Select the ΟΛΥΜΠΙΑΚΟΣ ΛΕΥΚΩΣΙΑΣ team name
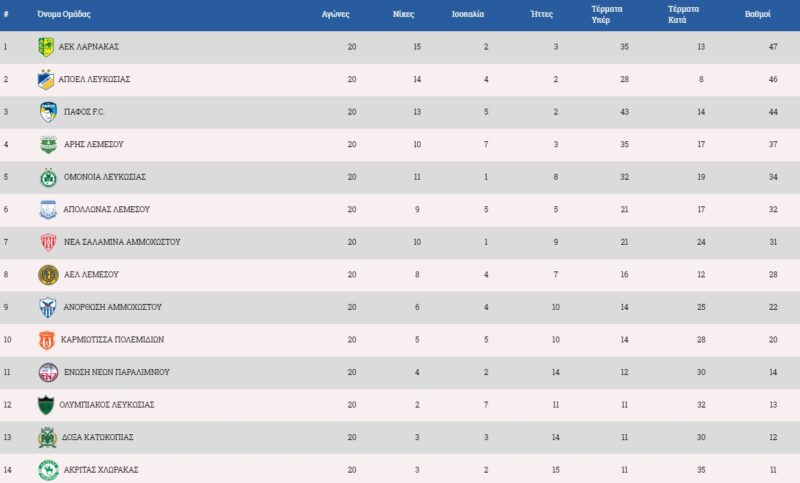The image size is (800, 483). [107, 405]
